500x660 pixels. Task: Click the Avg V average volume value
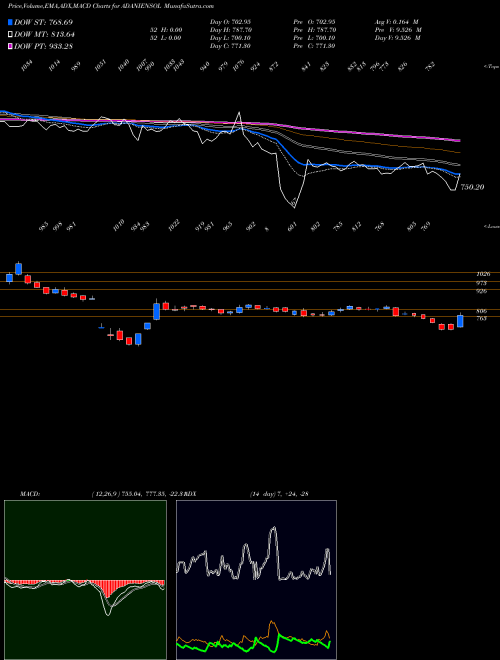point(396,22)
